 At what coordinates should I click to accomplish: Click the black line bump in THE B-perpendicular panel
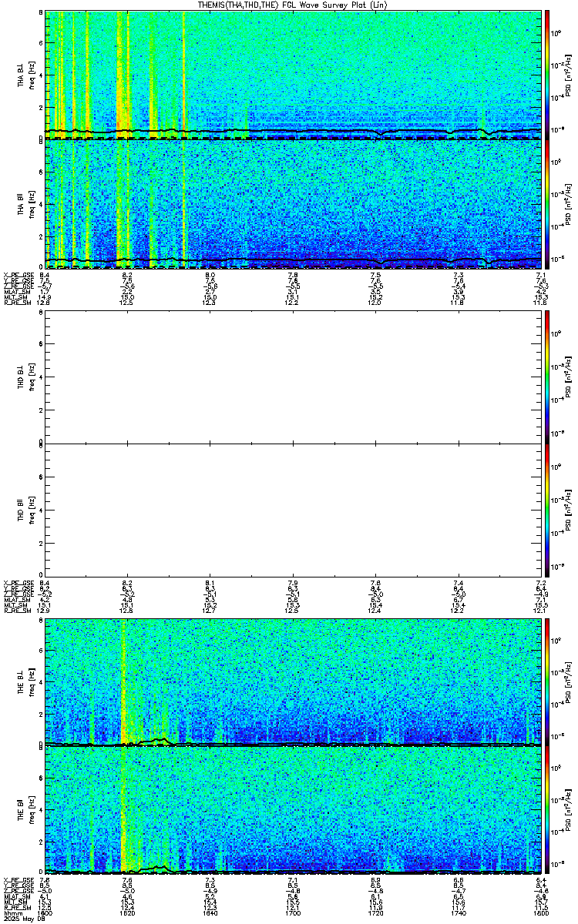156,740
